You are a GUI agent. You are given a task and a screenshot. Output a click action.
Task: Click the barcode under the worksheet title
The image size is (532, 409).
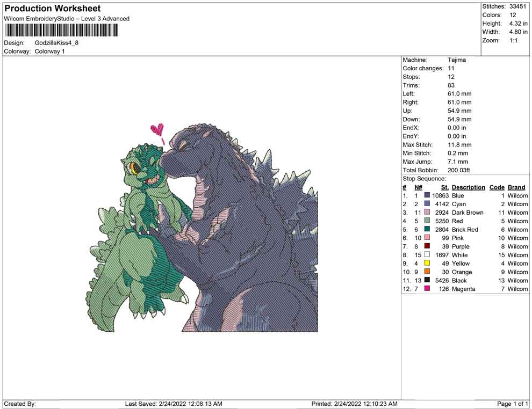coord(61,31)
